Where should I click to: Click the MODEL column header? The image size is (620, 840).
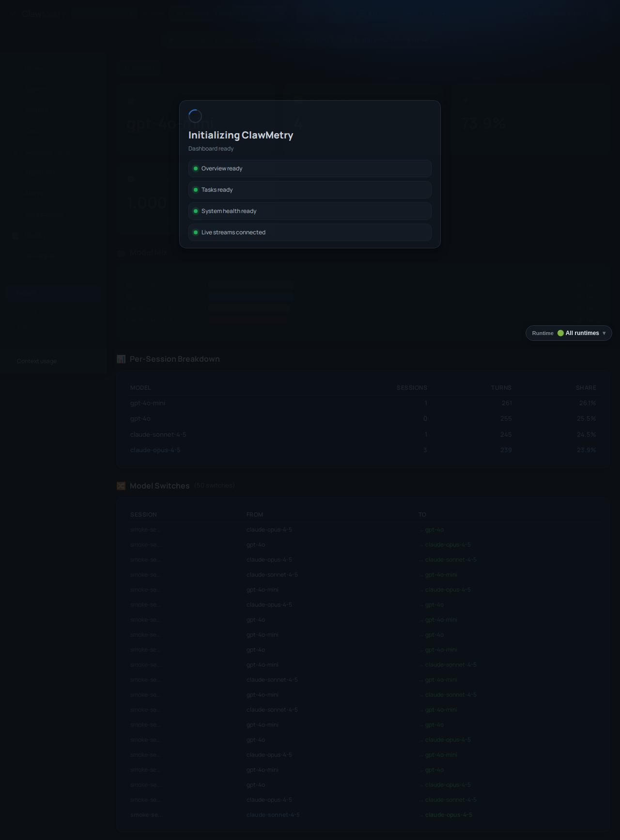[x=140, y=388]
